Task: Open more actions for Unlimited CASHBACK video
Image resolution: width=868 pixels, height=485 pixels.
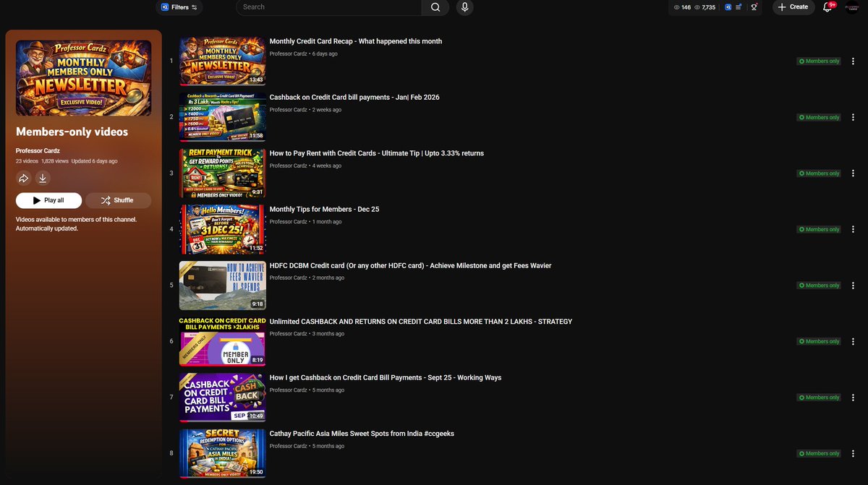Action: (x=853, y=341)
